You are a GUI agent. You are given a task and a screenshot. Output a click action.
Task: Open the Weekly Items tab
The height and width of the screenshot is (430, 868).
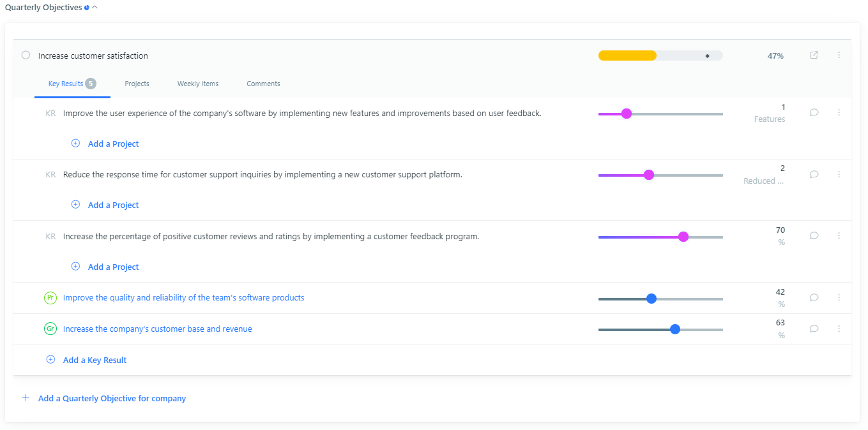coord(198,84)
